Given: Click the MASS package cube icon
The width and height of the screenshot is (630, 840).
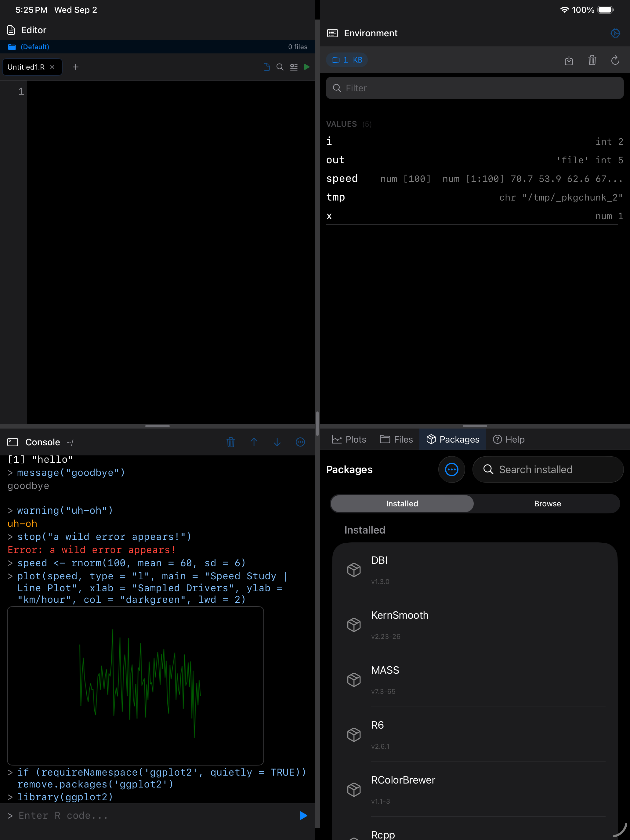Looking at the screenshot, I should tap(354, 680).
